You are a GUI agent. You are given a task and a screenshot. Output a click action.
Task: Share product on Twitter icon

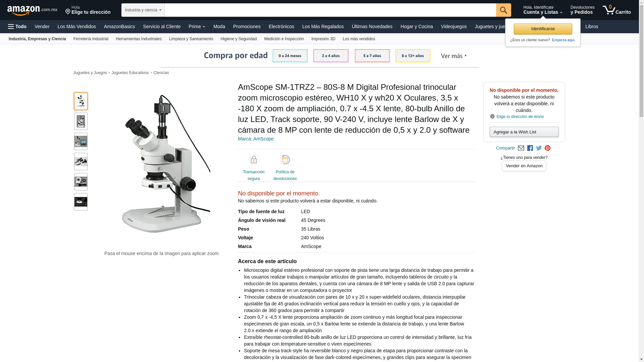[539, 148]
